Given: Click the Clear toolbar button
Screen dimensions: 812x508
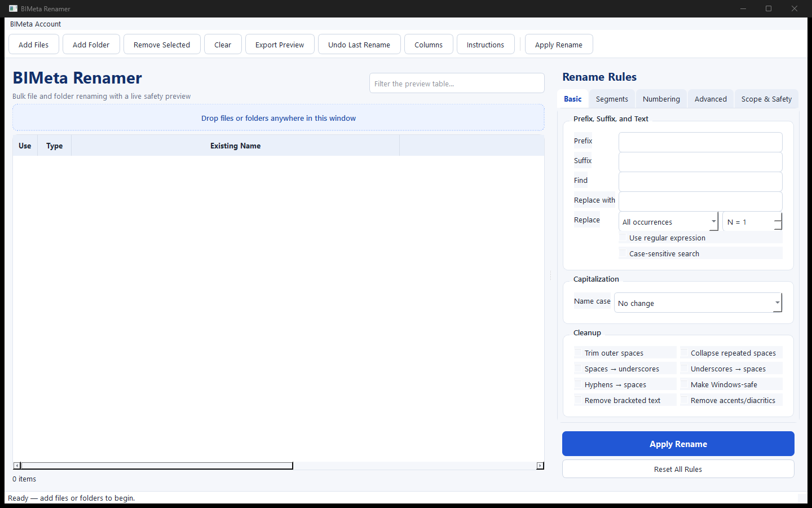Looking at the screenshot, I should coord(223,45).
